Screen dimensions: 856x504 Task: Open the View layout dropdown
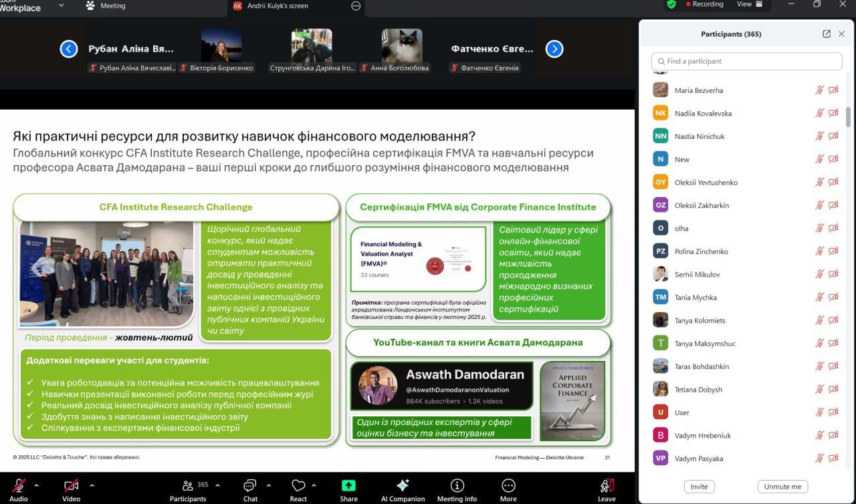coord(750,5)
